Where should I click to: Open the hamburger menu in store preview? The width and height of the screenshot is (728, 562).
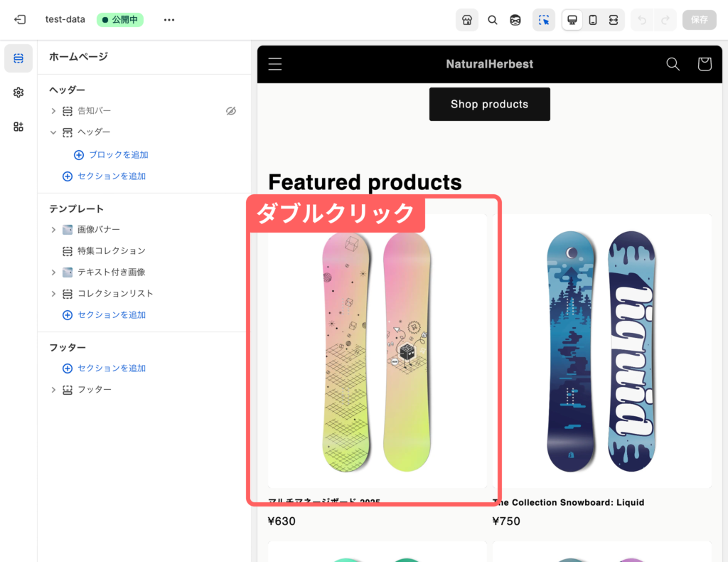click(275, 64)
